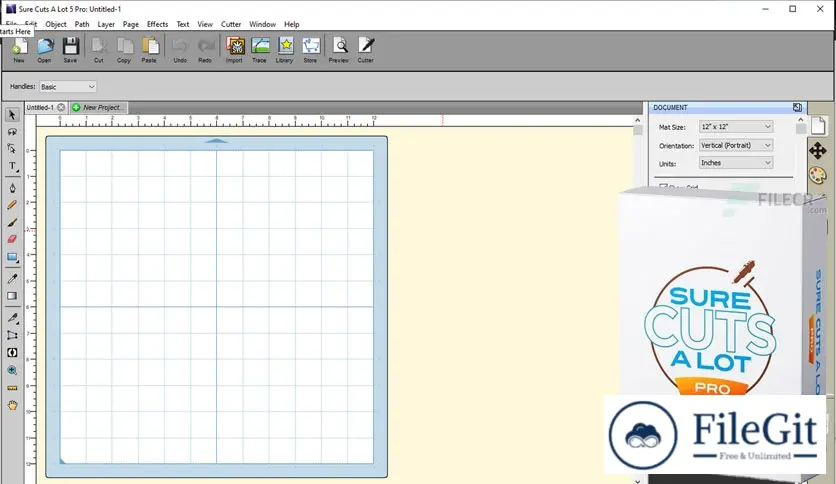Open the Trace image tool
The width and height of the screenshot is (836, 484).
260,49
